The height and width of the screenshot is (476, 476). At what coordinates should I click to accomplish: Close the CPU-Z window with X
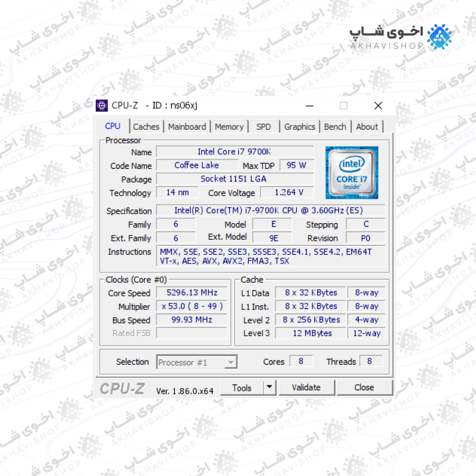click(x=378, y=106)
